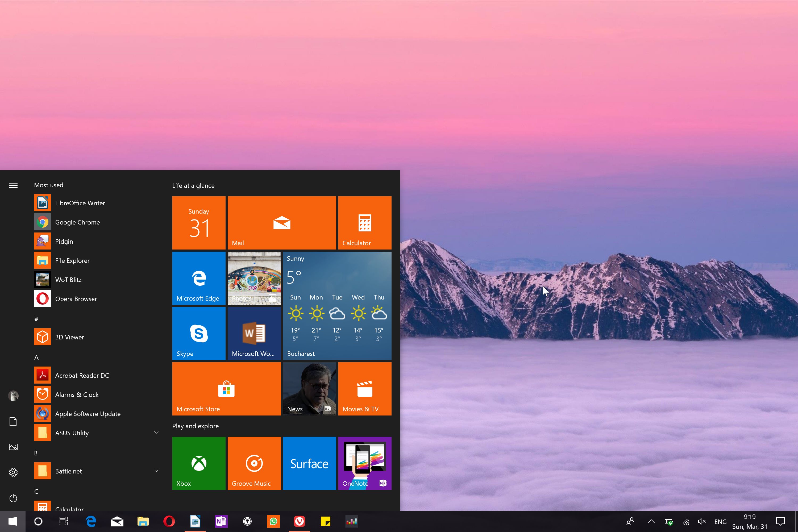This screenshot has height=532, width=798.
Task: Open Task View on the taskbar
Action: pyautogui.click(x=64, y=521)
